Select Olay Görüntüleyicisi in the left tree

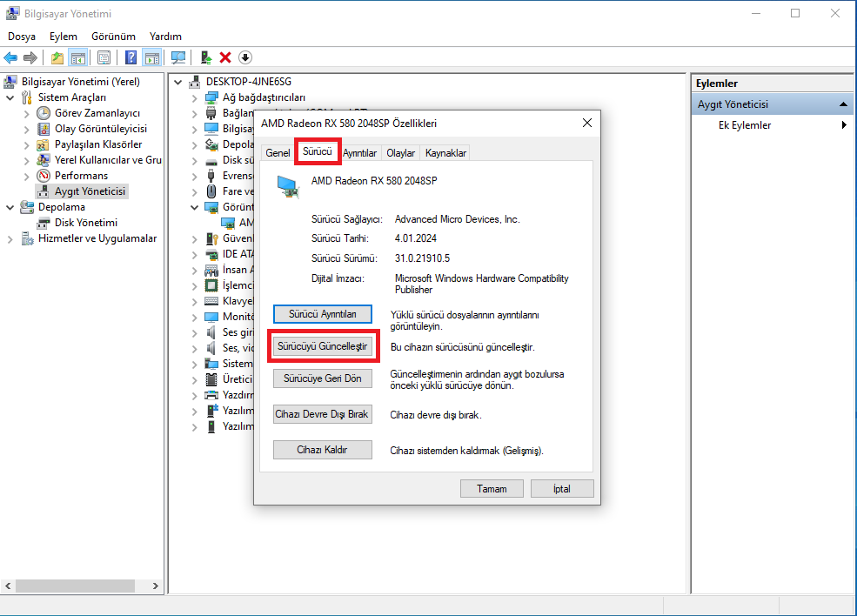point(101,129)
